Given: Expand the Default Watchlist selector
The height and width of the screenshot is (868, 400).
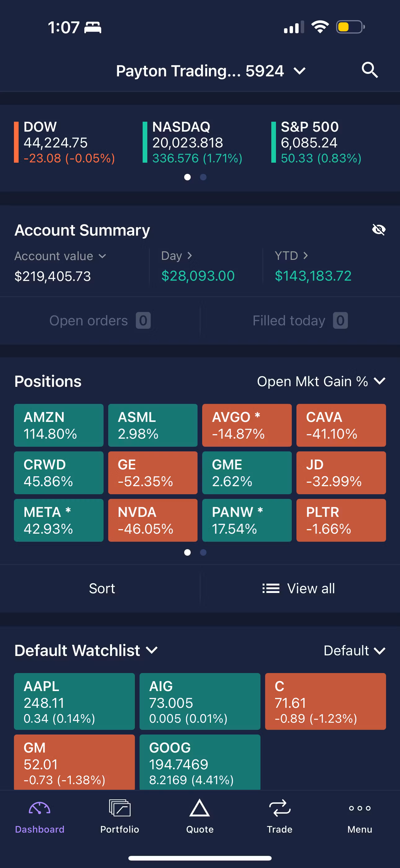Looking at the screenshot, I should [86, 650].
